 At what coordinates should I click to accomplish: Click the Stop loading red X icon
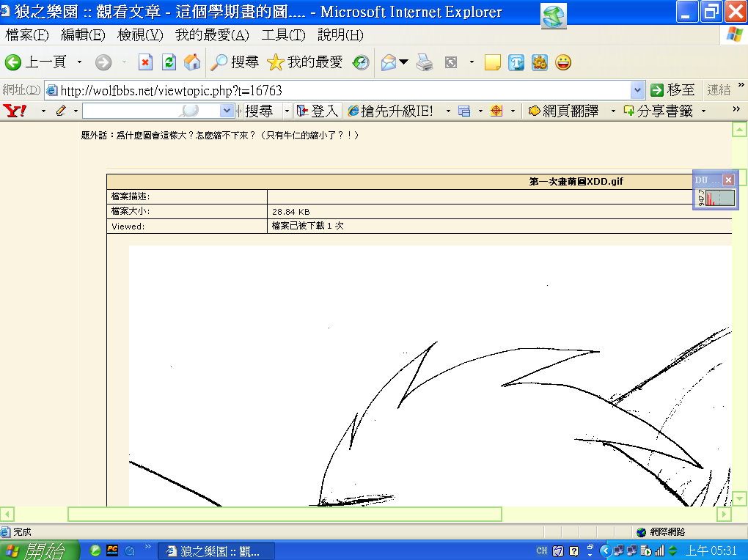point(145,63)
